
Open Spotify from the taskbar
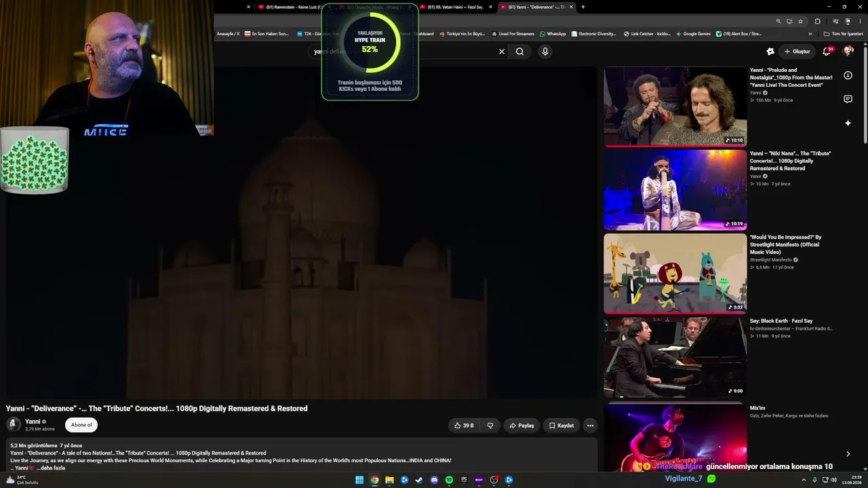pyautogui.click(x=449, y=480)
